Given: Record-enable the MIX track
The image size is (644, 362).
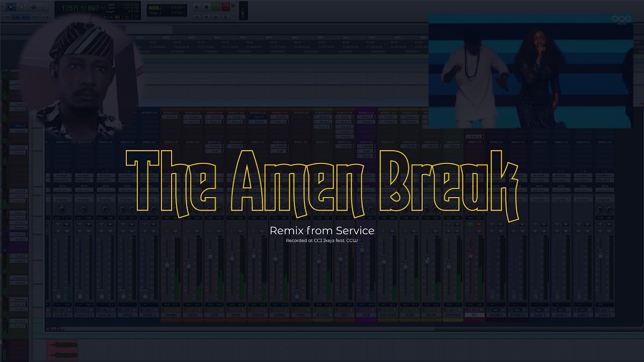Looking at the screenshot, I should point(478,224).
